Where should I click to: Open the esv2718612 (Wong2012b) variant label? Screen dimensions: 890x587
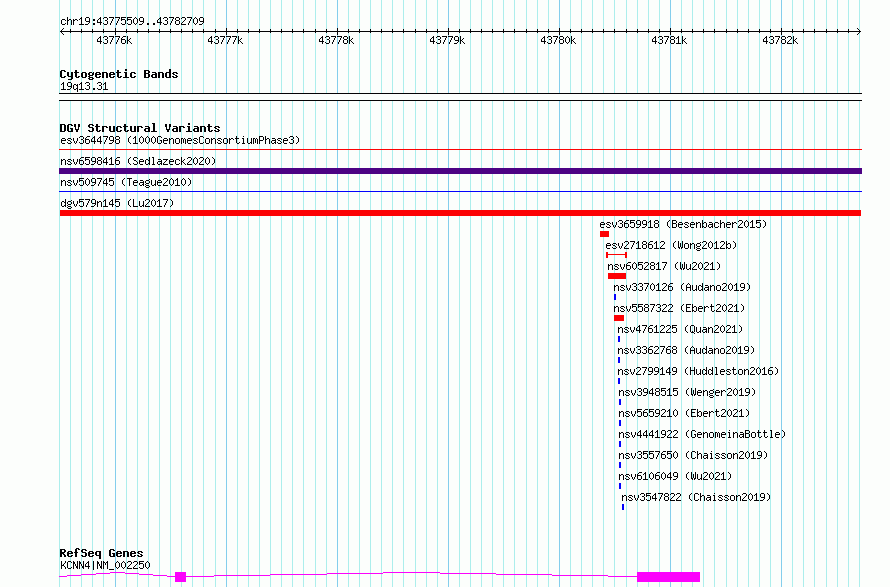pyautogui.click(x=671, y=245)
